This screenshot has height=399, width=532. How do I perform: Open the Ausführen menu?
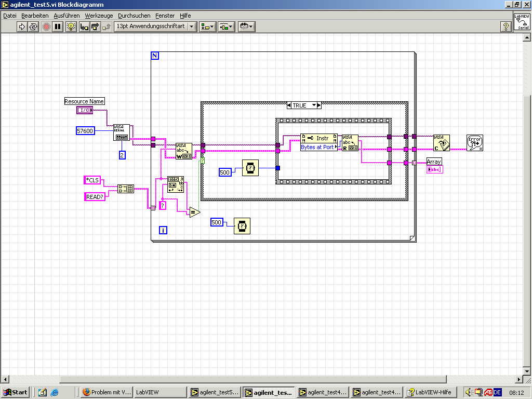(66, 16)
